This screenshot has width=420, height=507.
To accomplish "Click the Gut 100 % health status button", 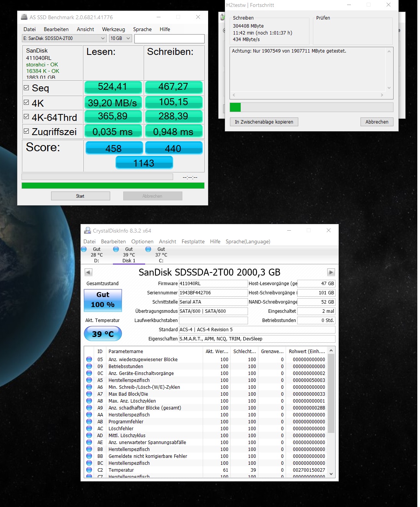I will [x=103, y=300].
